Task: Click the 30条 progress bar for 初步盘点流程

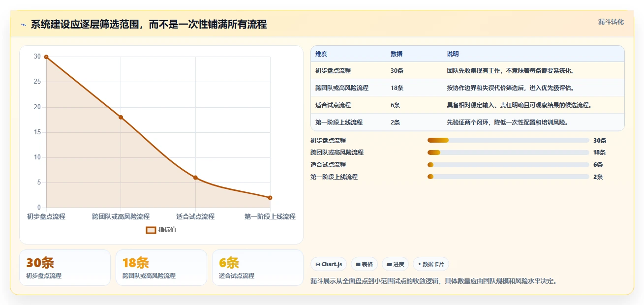Action: pyautogui.click(x=508, y=140)
